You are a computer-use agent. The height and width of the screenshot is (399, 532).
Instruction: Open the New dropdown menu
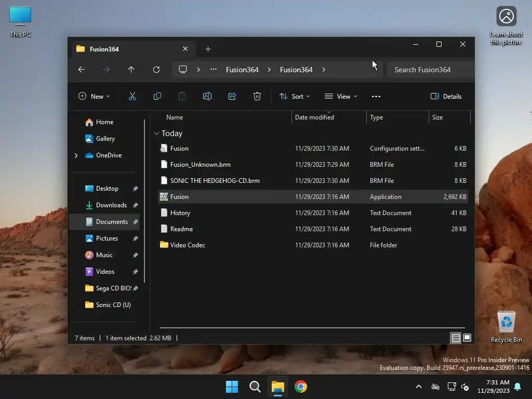pos(94,96)
